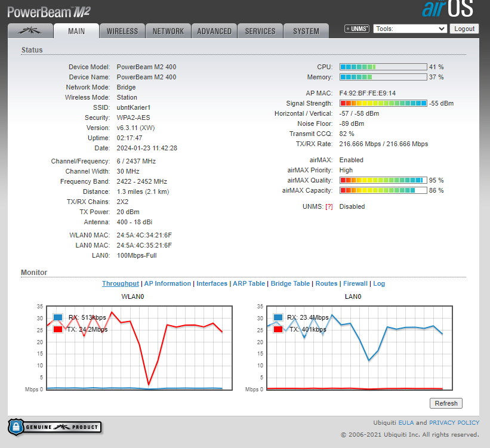Click the UNMS badge button
This screenshot has height=448, width=490.
(x=356, y=29)
